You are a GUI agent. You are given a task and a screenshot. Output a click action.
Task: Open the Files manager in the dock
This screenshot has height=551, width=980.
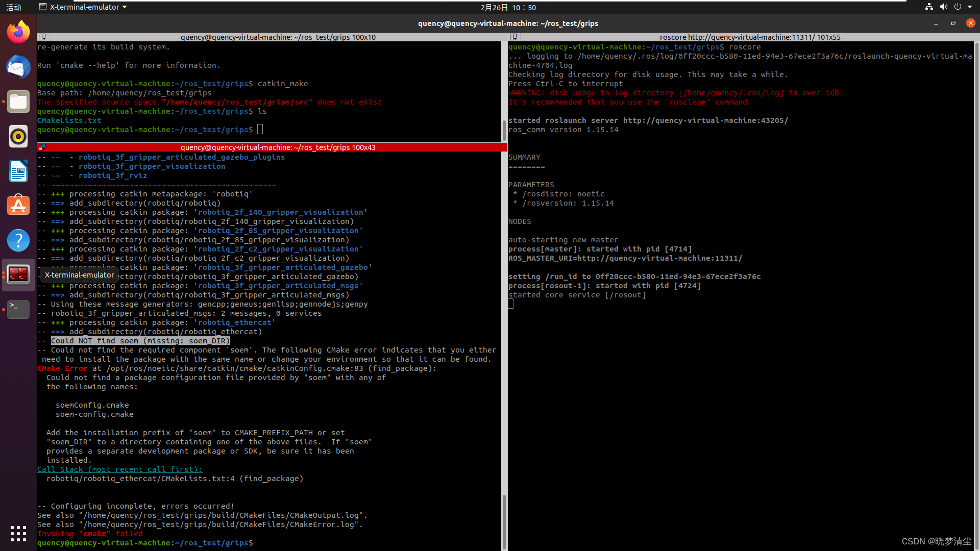tap(18, 102)
